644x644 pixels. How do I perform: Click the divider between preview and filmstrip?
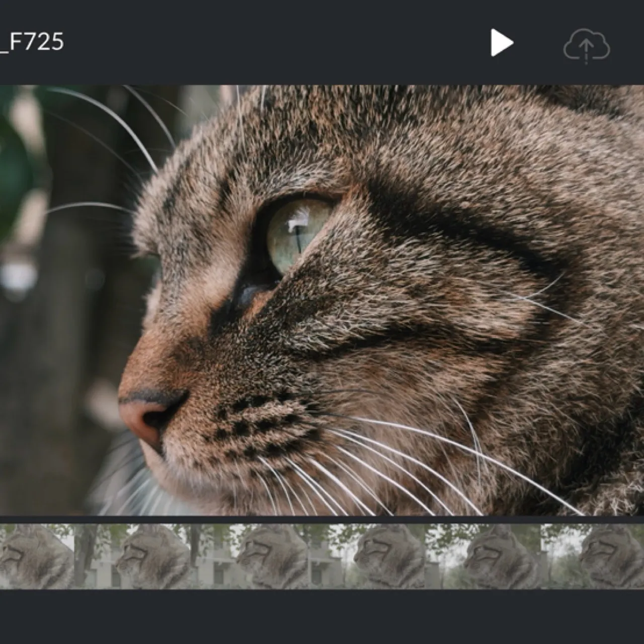pos(322,520)
